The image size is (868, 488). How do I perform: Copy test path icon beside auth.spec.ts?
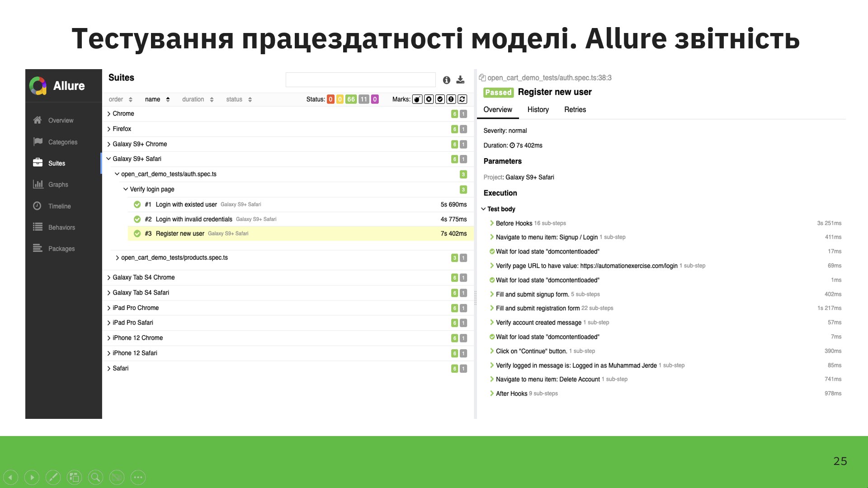tap(482, 78)
